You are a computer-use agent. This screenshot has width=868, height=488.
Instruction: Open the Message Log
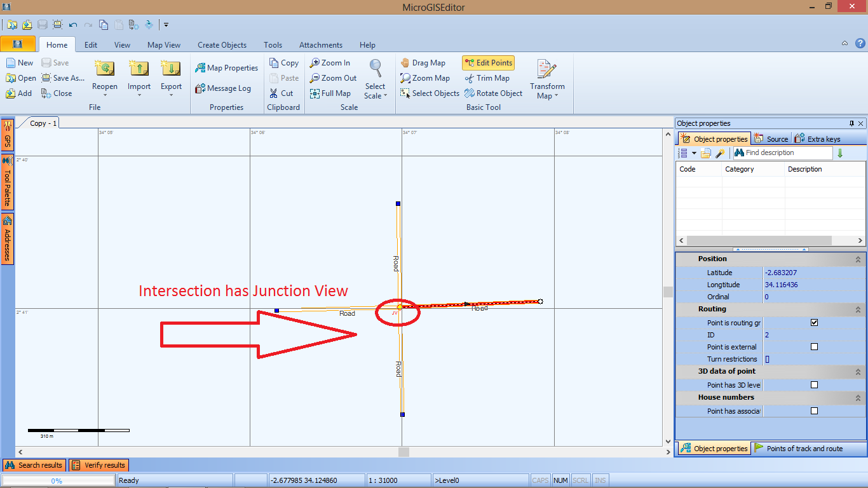[x=223, y=88]
